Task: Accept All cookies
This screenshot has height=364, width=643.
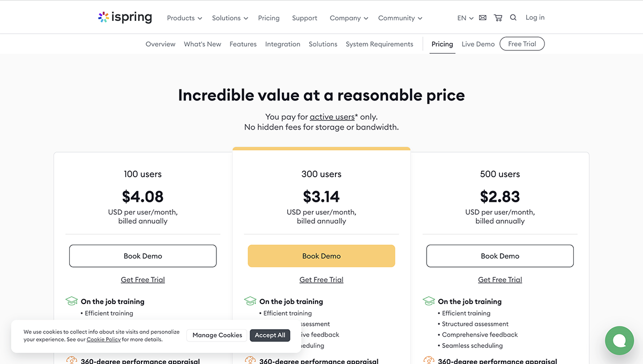Action: point(270,335)
